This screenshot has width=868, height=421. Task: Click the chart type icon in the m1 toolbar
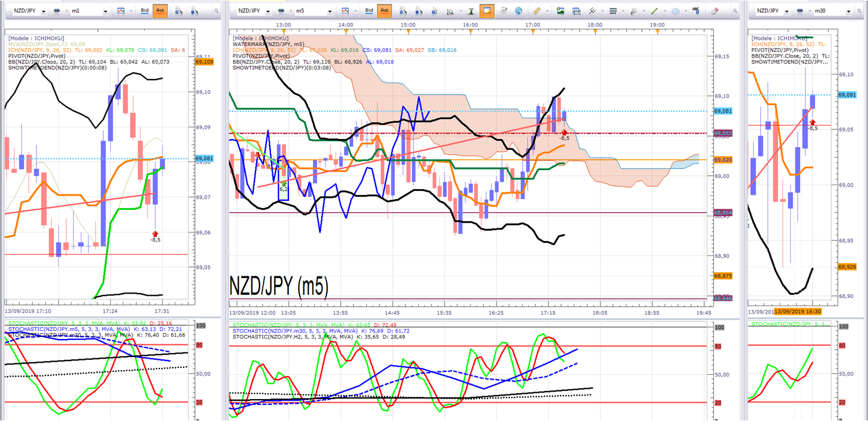121,11
